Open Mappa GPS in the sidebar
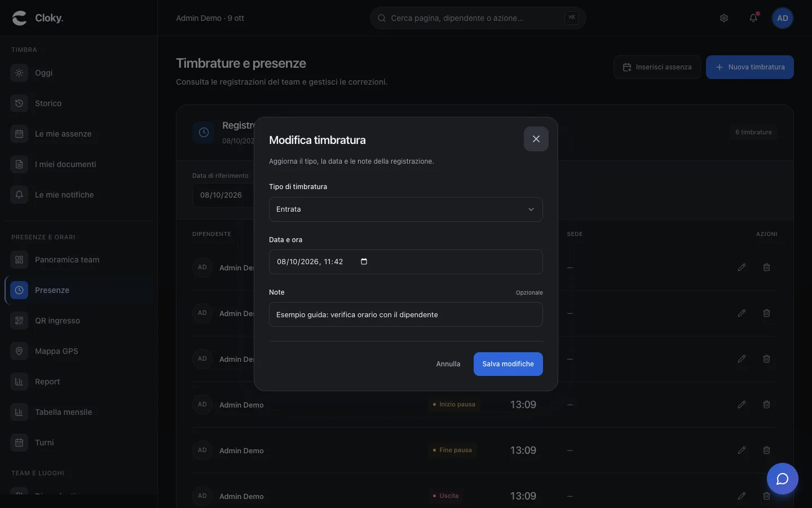Viewport: 812px width, 508px height. click(79, 351)
